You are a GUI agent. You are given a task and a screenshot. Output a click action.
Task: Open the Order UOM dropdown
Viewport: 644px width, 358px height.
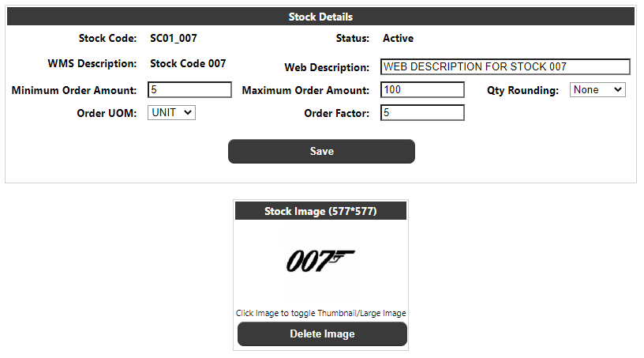coord(171,112)
